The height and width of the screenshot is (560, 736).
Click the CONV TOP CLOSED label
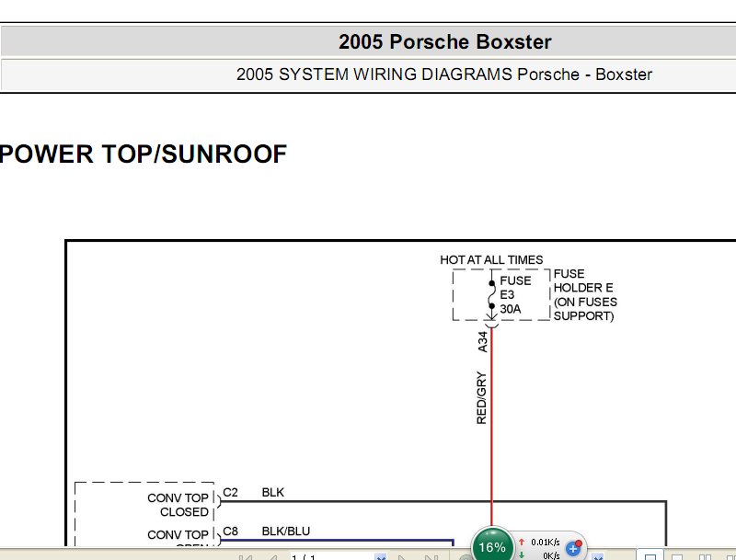click(x=178, y=505)
